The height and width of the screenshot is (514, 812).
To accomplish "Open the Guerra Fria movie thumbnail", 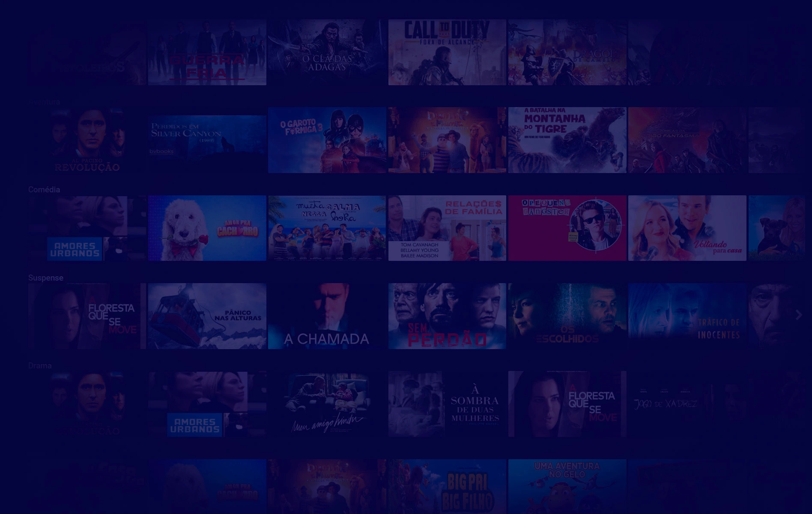I will (207, 52).
